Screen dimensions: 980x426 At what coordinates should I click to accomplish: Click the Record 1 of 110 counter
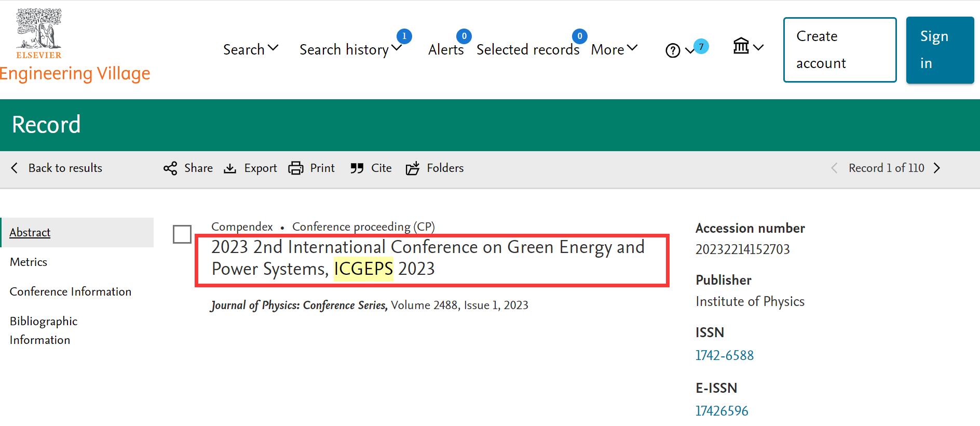887,168
